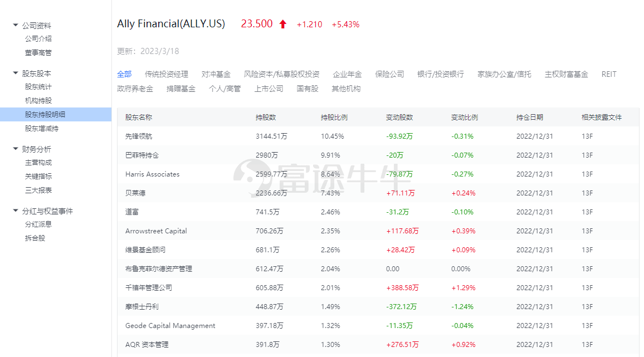Click the 股东名称 column header
The image size is (644, 357).
coord(138,118)
